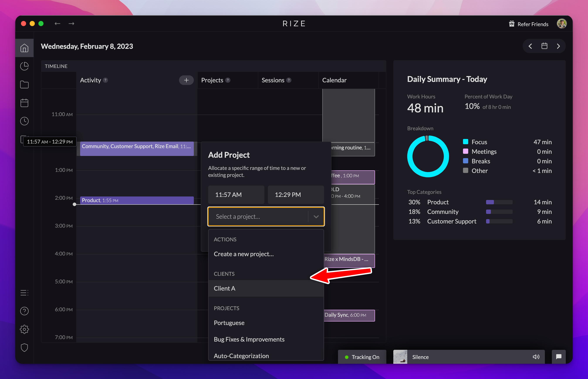
Task: Go to next day chevron
Action: 558,46
